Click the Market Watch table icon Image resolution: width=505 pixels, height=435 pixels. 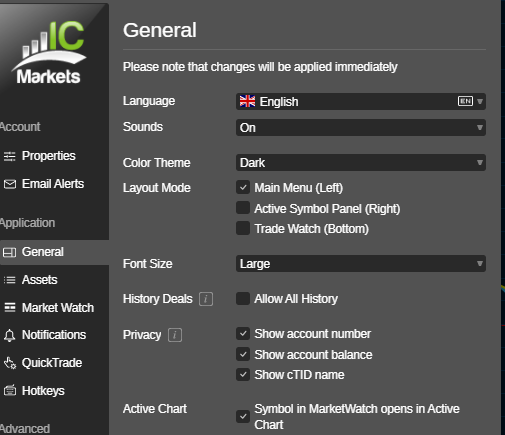point(10,308)
